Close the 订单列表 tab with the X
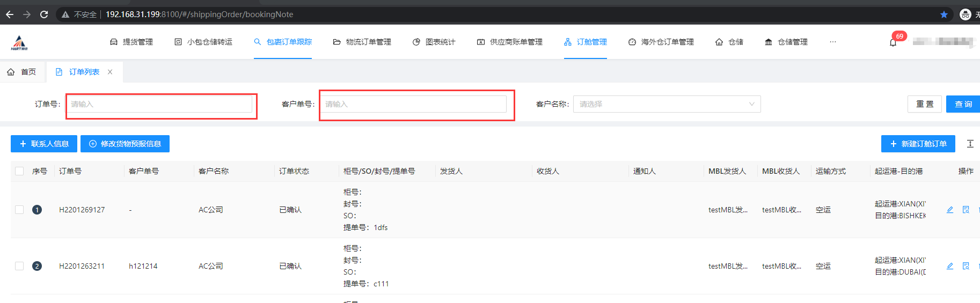The width and height of the screenshot is (980, 303). (110, 72)
